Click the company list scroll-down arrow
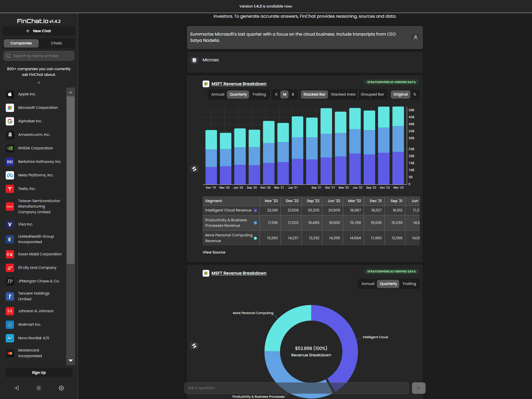This screenshot has width=532, height=399. coord(71,361)
